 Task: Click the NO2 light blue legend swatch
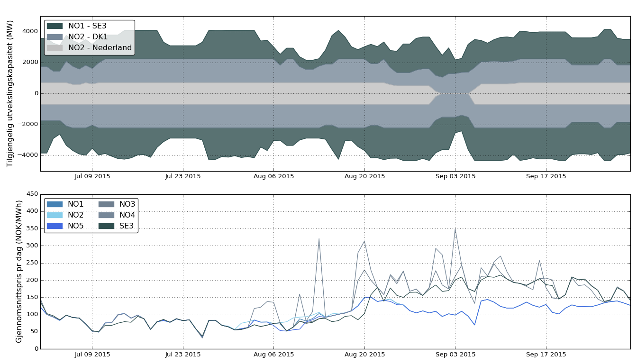55,215
